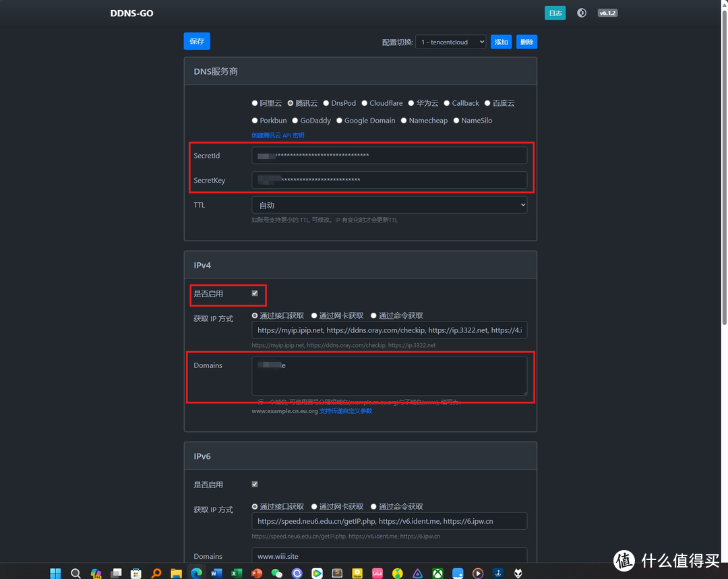This screenshot has width=728, height=579.
Task: Click the DDNS-GO title
Action: (132, 13)
